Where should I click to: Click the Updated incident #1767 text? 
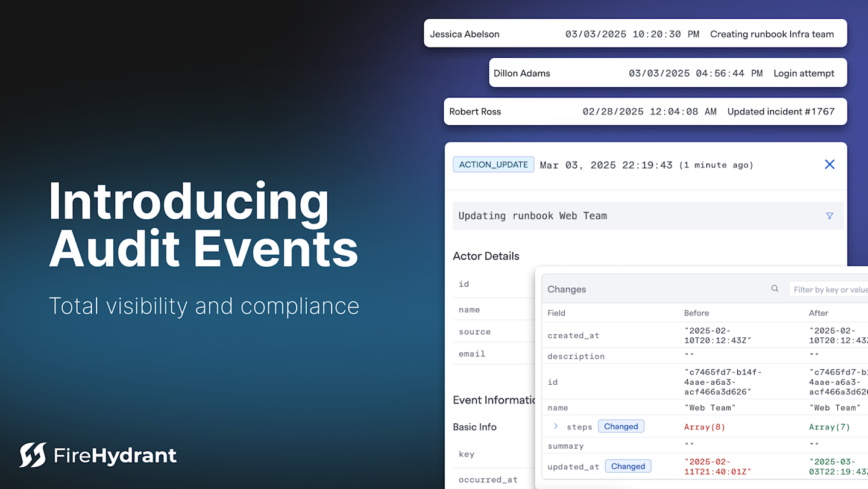(x=781, y=111)
